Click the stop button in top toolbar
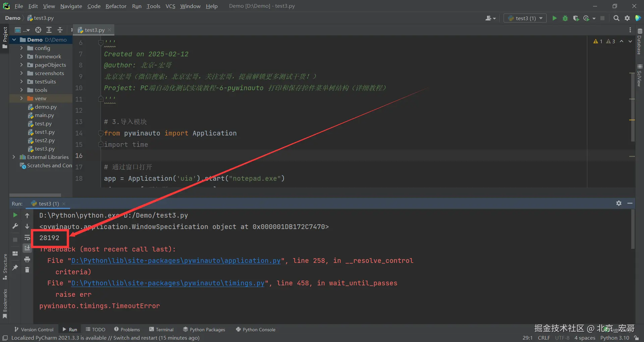The width and height of the screenshot is (644, 342). point(602,18)
